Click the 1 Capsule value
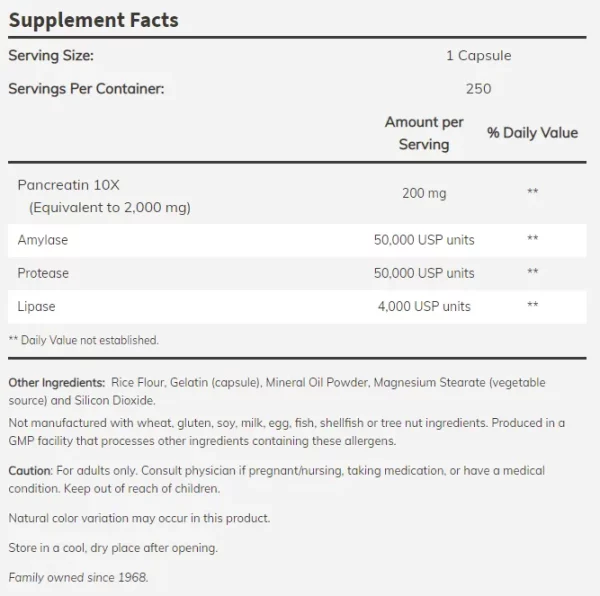The height and width of the screenshot is (596, 600). pyautogui.click(x=479, y=55)
